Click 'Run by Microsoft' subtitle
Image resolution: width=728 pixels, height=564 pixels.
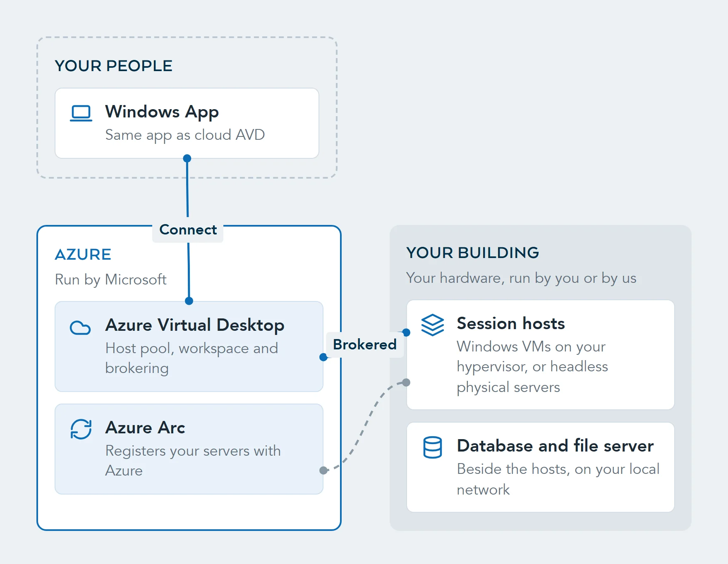pyautogui.click(x=111, y=280)
